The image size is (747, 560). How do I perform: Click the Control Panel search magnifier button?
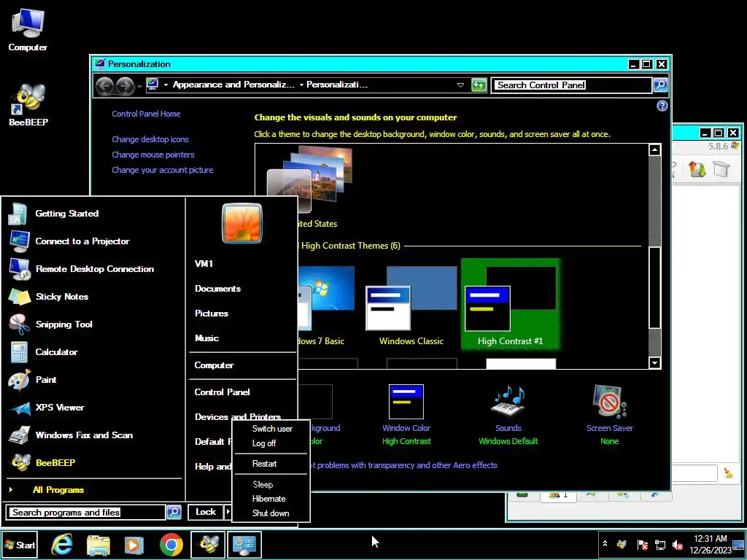(x=659, y=85)
